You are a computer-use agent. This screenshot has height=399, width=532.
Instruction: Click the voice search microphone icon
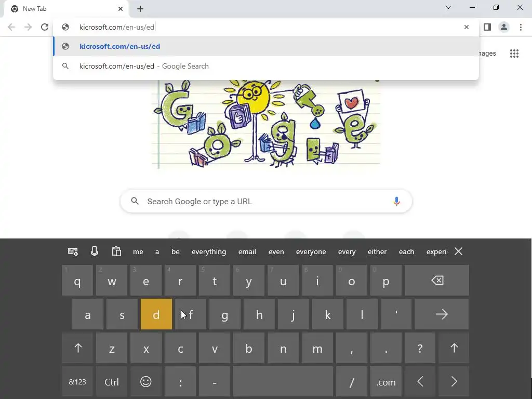click(396, 201)
